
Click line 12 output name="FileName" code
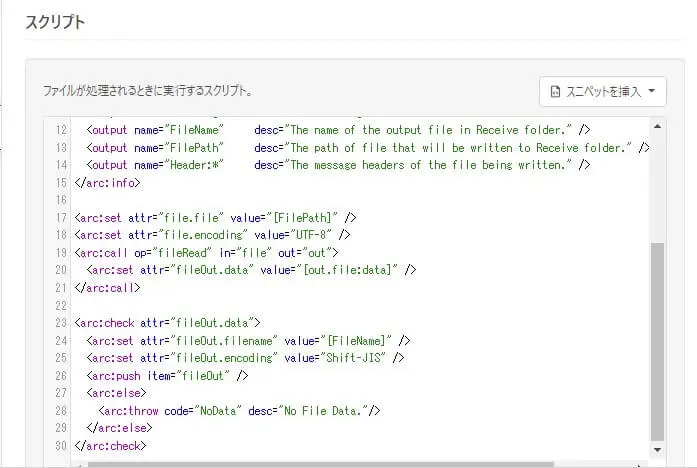(338, 130)
